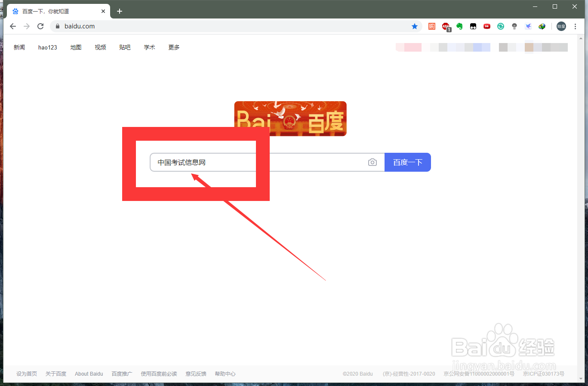Select the 百度一下，你就知道 tab

58,11
